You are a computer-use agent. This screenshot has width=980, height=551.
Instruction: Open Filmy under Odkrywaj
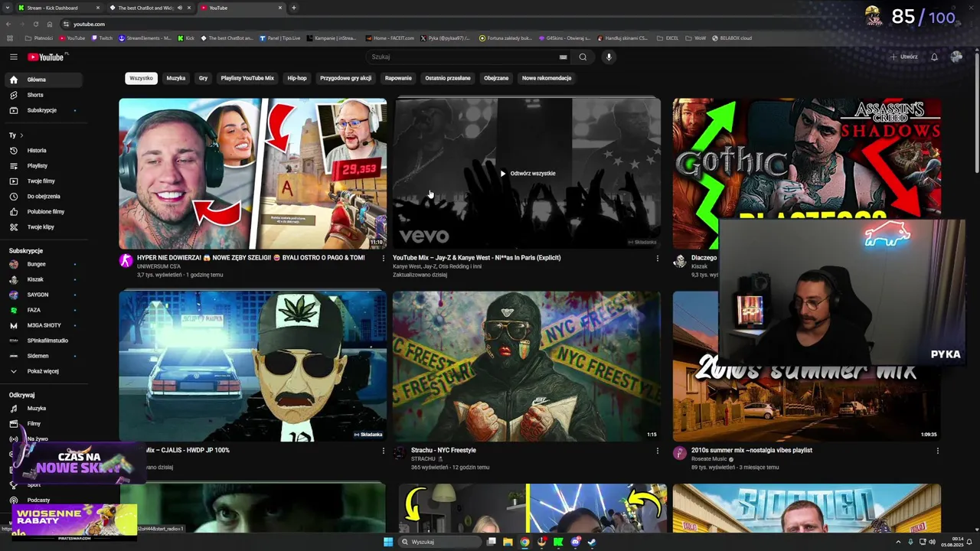point(42,424)
